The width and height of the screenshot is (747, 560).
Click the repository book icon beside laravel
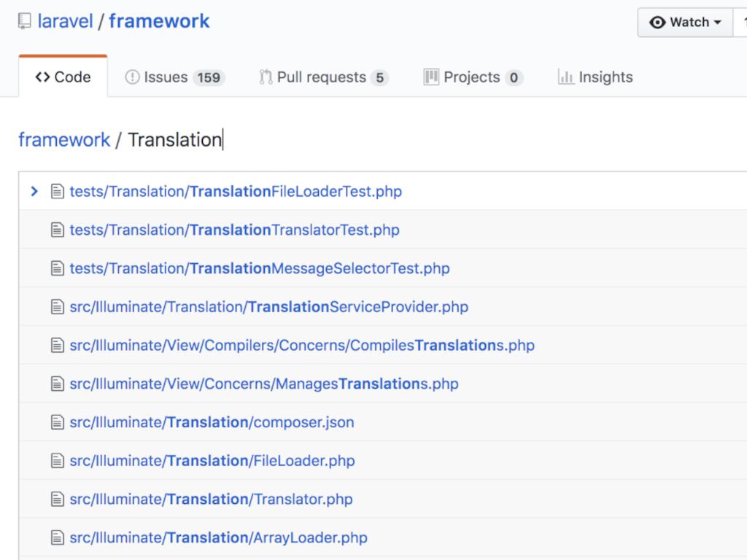[x=25, y=21]
